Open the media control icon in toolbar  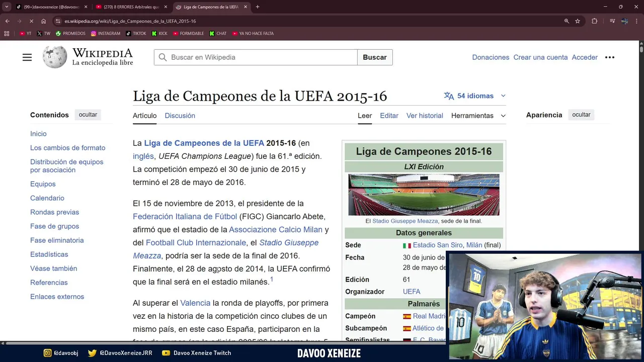coord(612,21)
